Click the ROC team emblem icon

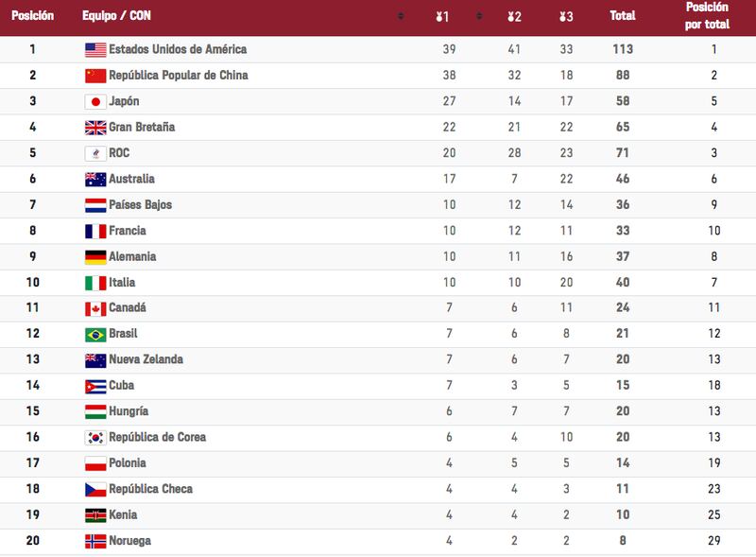tap(95, 153)
